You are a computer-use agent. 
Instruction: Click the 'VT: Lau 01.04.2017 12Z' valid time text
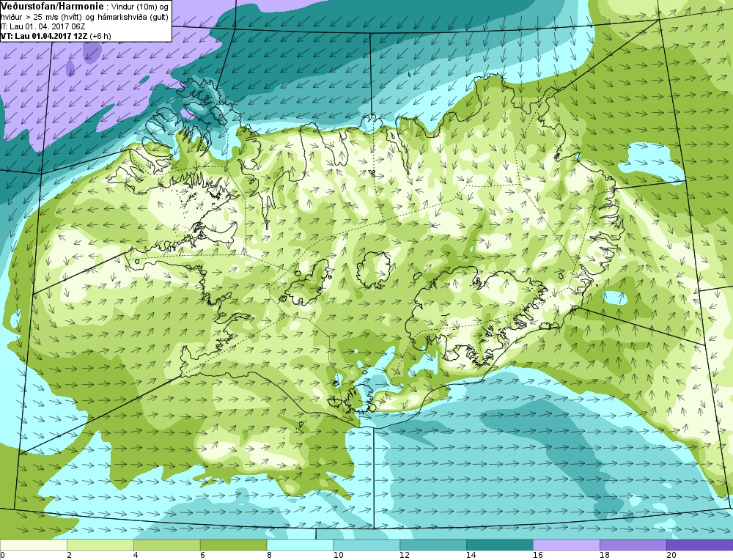pos(45,36)
